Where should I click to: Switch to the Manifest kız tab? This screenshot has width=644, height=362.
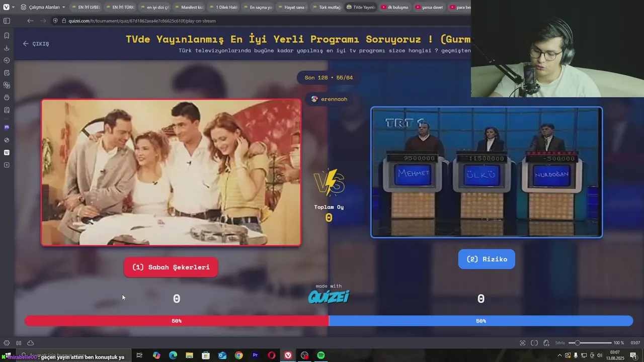[188, 8]
